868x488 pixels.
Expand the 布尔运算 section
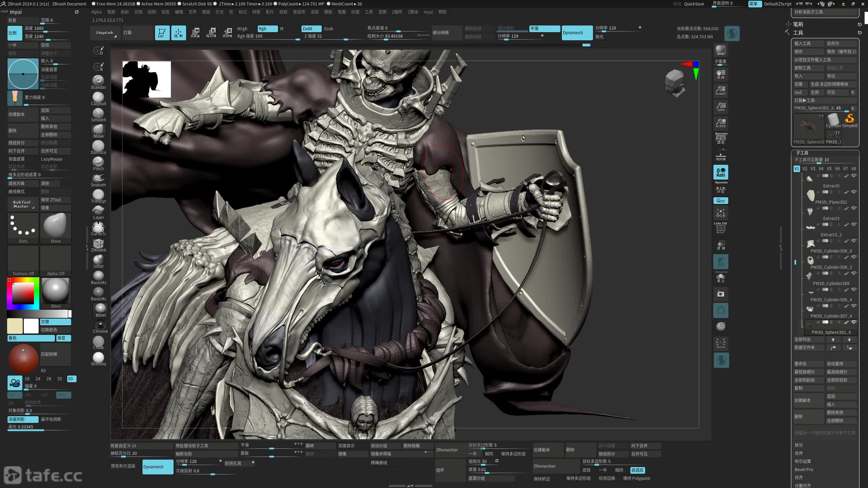803,461
